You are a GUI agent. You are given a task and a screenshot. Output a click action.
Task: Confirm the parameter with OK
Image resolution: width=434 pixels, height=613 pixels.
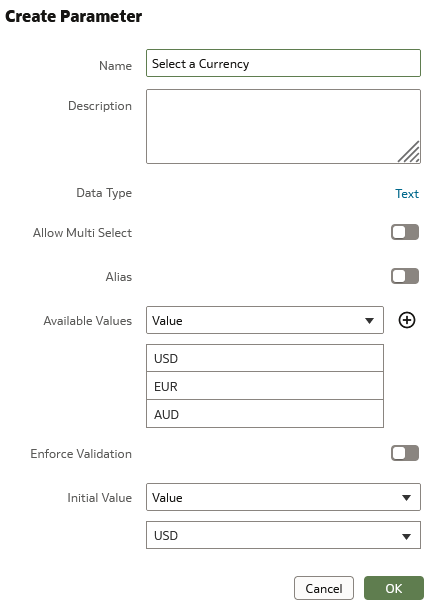394,588
